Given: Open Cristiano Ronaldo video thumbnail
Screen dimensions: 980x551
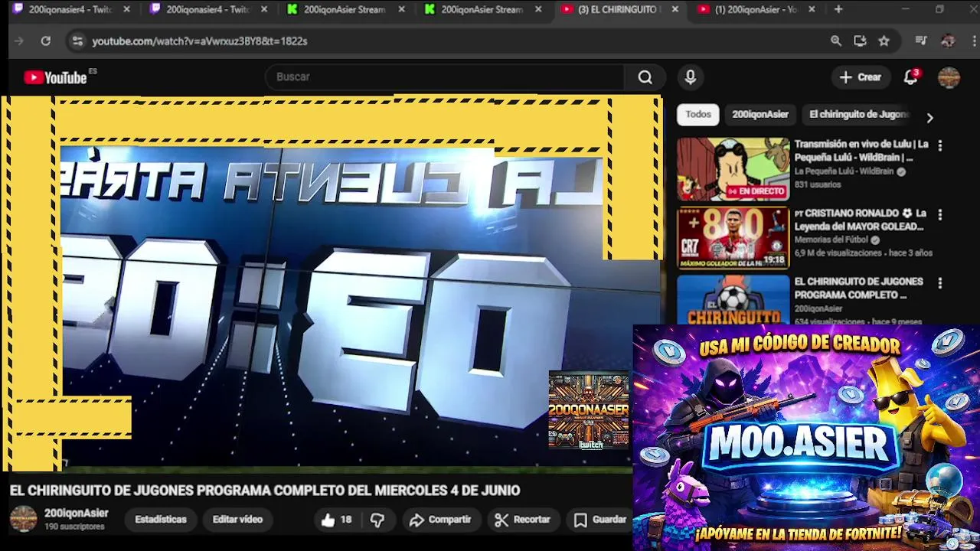Looking at the screenshot, I should point(733,238).
